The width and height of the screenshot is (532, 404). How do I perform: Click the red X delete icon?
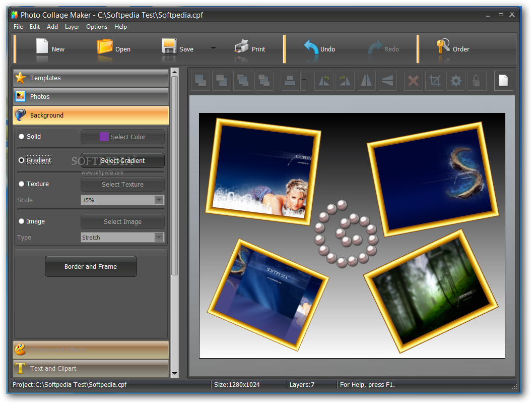tap(414, 81)
